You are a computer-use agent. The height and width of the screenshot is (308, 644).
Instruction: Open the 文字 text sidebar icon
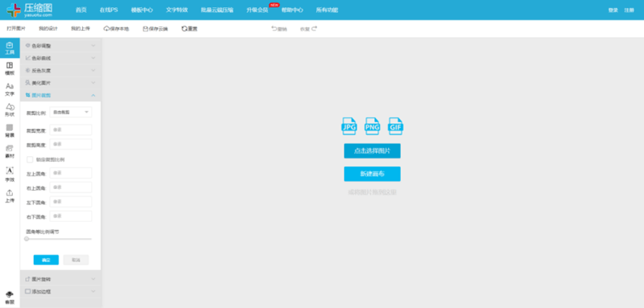click(x=10, y=89)
